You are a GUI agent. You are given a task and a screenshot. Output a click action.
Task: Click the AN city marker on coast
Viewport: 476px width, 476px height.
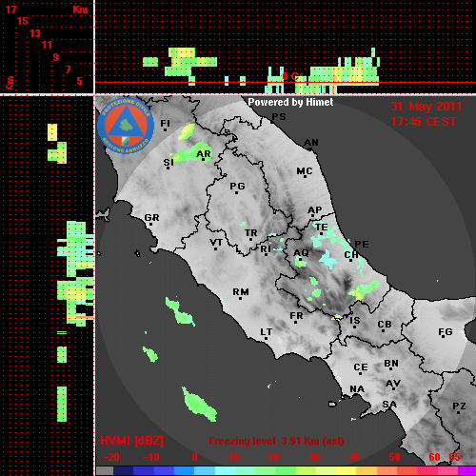click(x=309, y=149)
